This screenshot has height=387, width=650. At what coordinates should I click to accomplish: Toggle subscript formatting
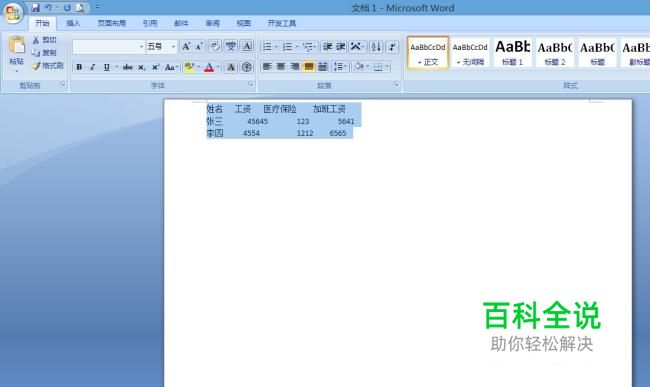tap(142, 67)
